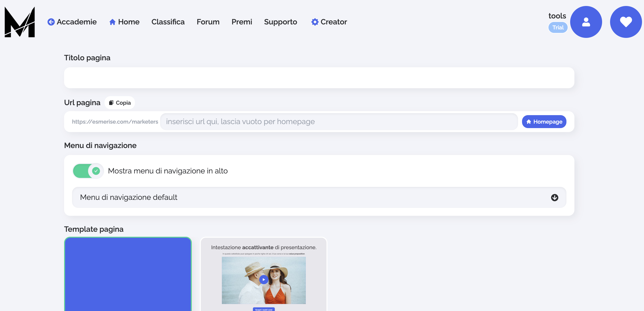Select the solid blue page template
The height and width of the screenshot is (311, 644).
[128, 274]
